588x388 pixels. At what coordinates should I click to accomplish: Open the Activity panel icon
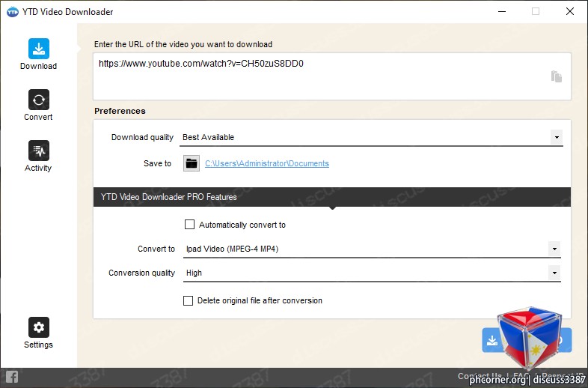click(x=39, y=151)
